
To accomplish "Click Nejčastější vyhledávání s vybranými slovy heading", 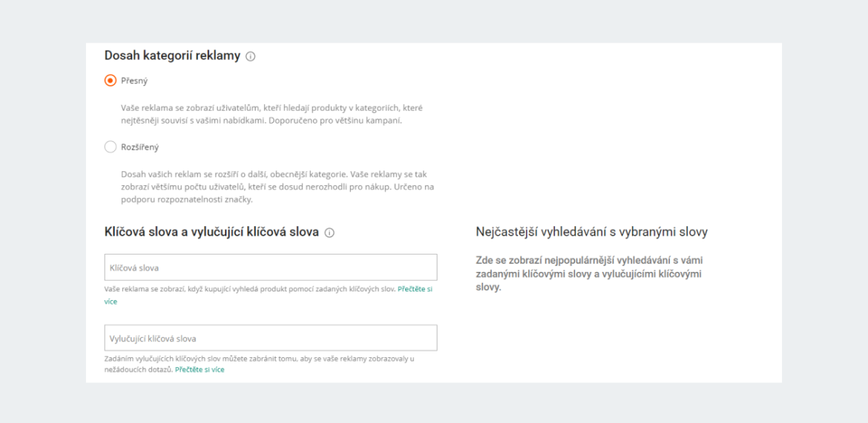I will tap(592, 232).
